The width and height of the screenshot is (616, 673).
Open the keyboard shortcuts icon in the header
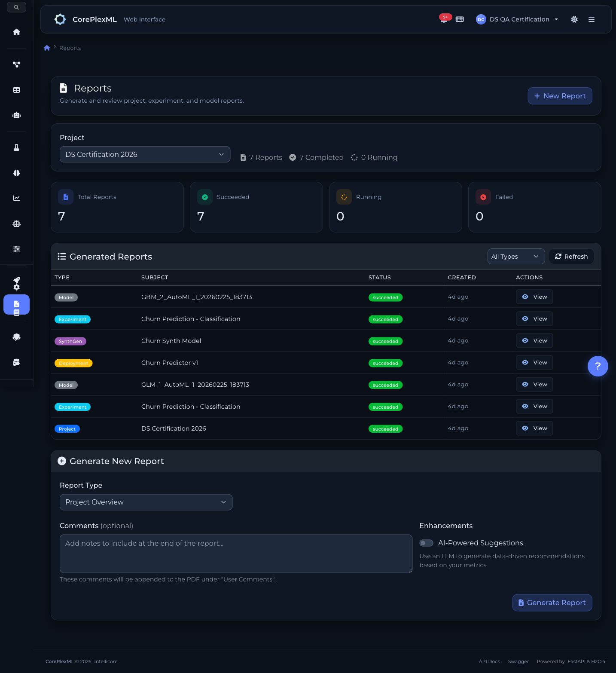(460, 19)
